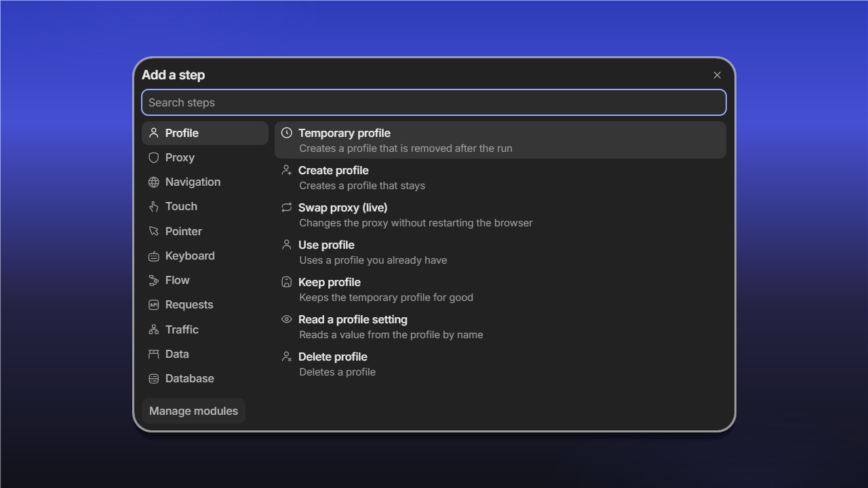Click the Keep profile save icon
The width and height of the screenshot is (868, 488).
(x=287, y=282)
